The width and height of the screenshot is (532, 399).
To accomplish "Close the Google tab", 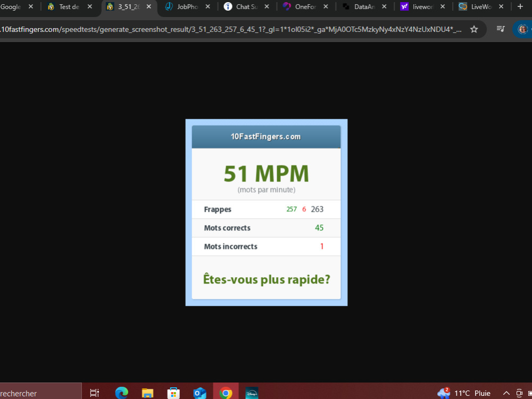I will click(x=30, y=7).
